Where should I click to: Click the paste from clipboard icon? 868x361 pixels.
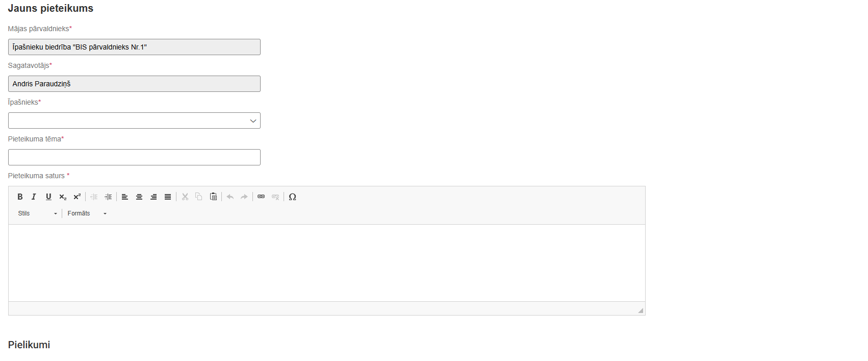pyautogui.click(x=213, y=197)
